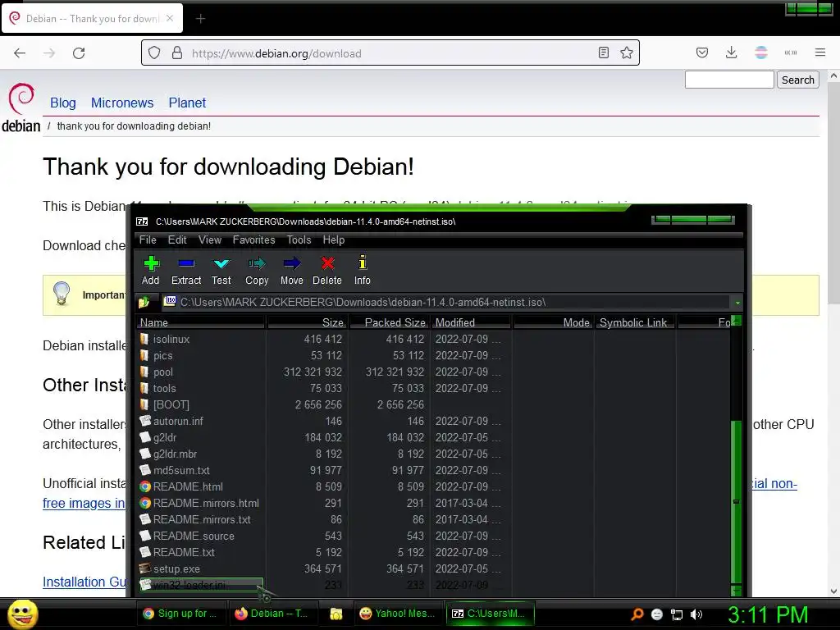Click the tracking protection shield icon
The image size is (840, 630).
pos(154,53)
